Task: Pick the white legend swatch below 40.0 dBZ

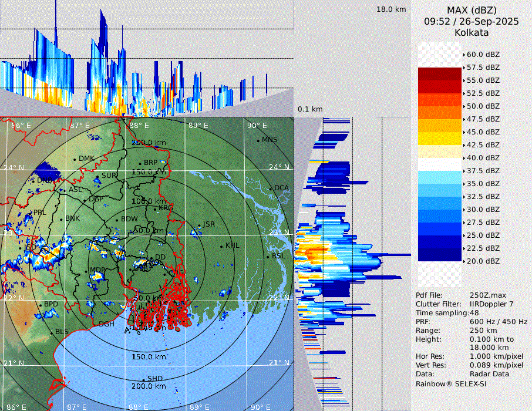Action: [x=439, y=164]
